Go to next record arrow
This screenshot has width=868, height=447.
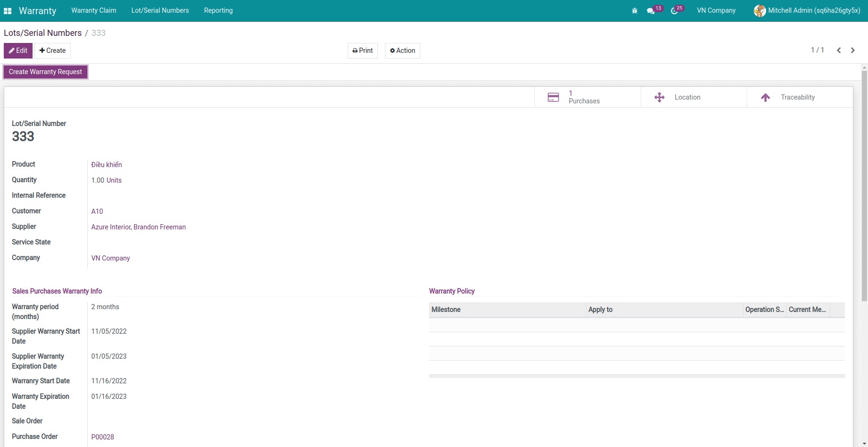click(x=853, y=51)
